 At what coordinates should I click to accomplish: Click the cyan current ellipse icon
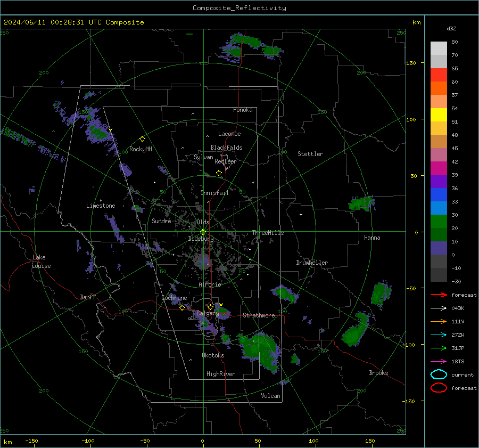(x=439, y=374)
